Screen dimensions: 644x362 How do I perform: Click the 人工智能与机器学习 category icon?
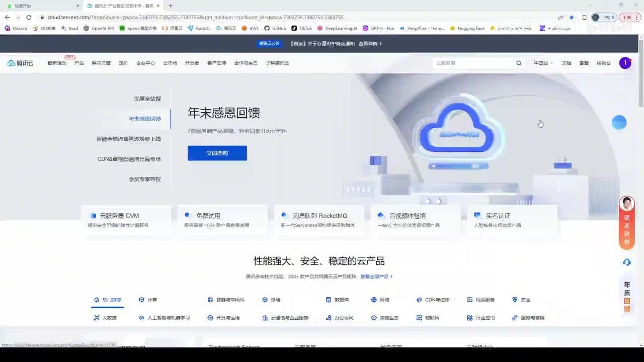[142, 318]
